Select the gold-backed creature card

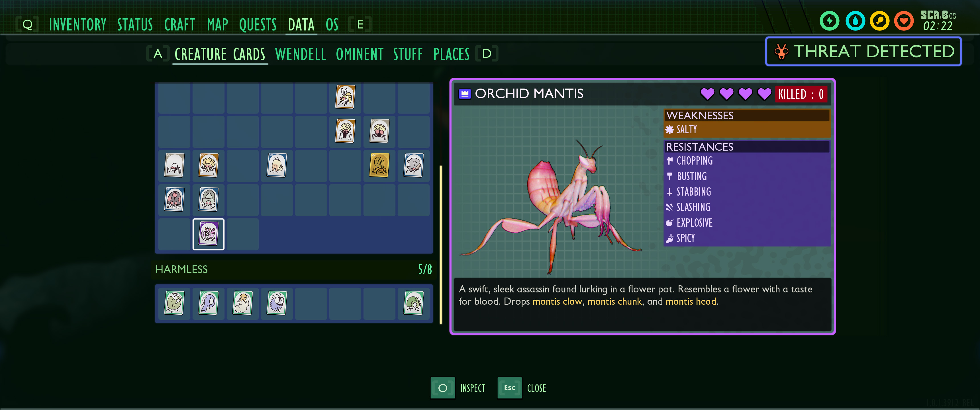379,165
